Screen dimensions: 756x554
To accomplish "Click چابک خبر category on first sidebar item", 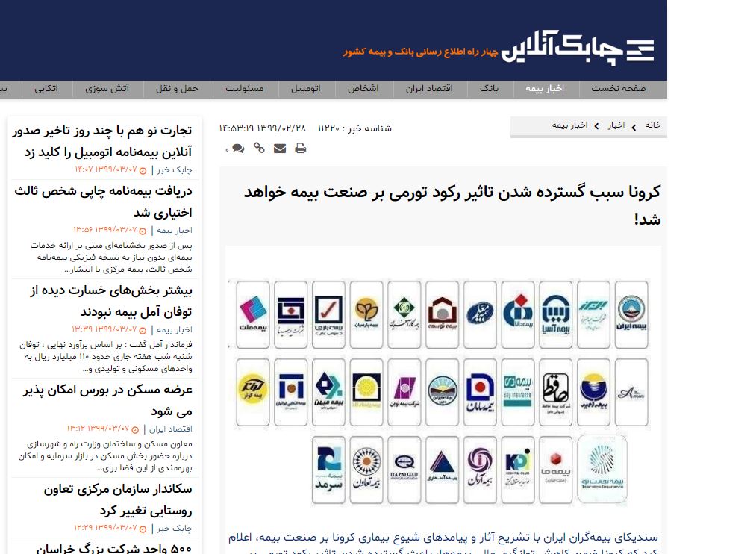I will [x=174, y=170].
